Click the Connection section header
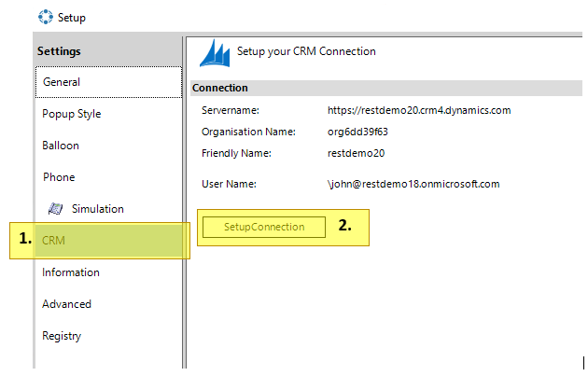 [x=386, y=88]
